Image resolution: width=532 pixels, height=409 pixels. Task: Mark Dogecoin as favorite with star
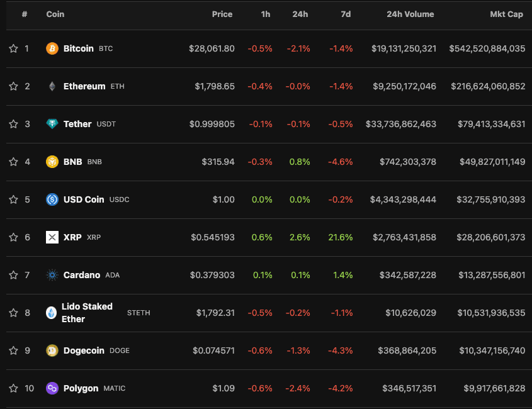(x=13, y=350)
